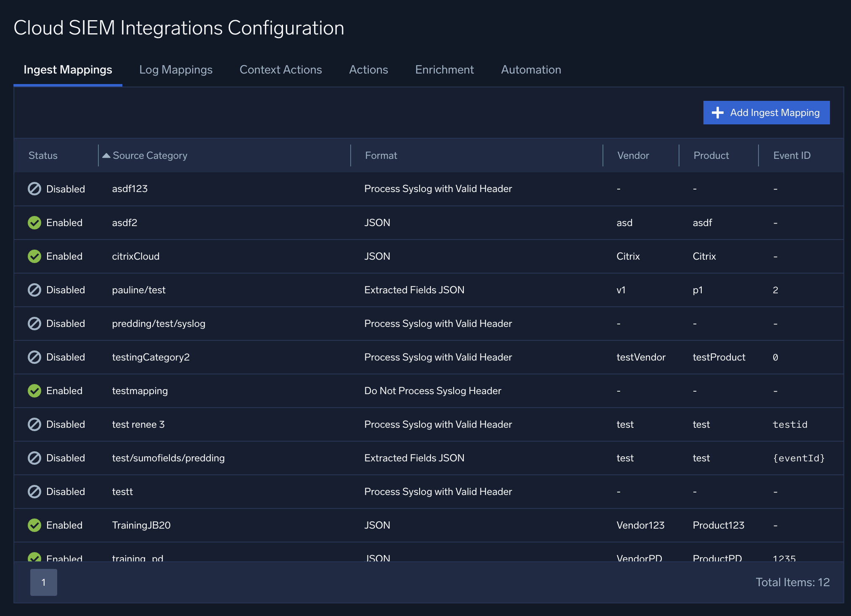851x616 pixels.
Task: Switch to the Log Mappings tab
Action: pyautogui.click(x=176, y=70)
